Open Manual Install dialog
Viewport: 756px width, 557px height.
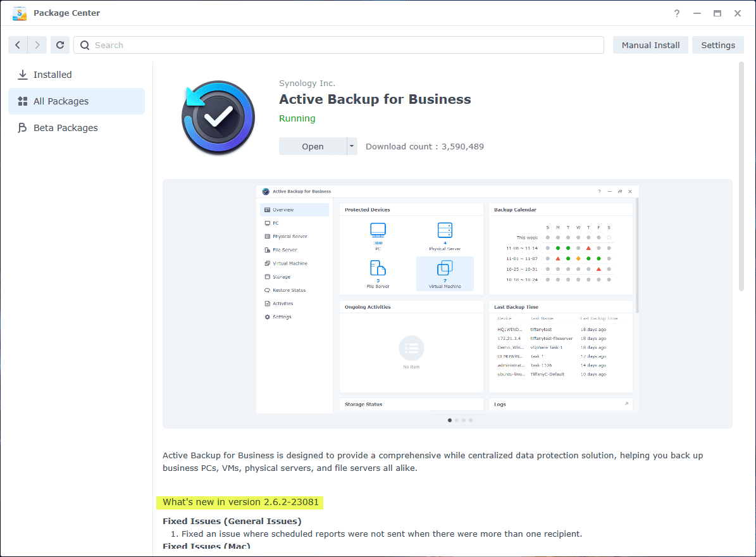pyautogui.click(x=650, y=45)
